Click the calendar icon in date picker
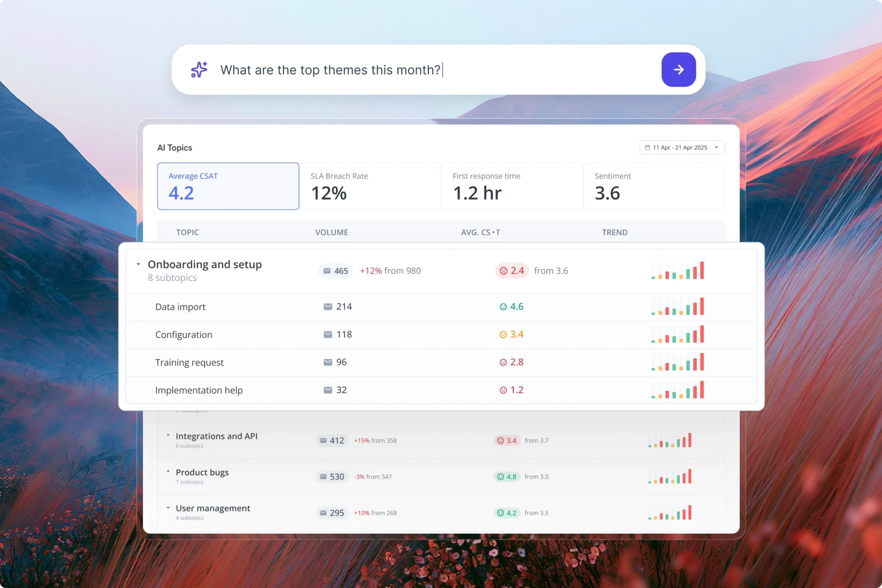The width and height of the screenshot is (882, 588). click(x=647, y=147)
